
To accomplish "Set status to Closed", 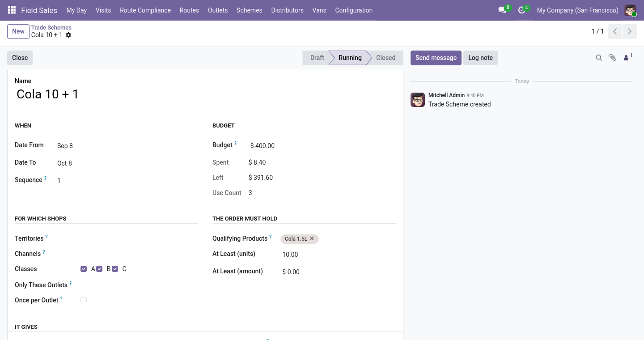I will (386, 58).
